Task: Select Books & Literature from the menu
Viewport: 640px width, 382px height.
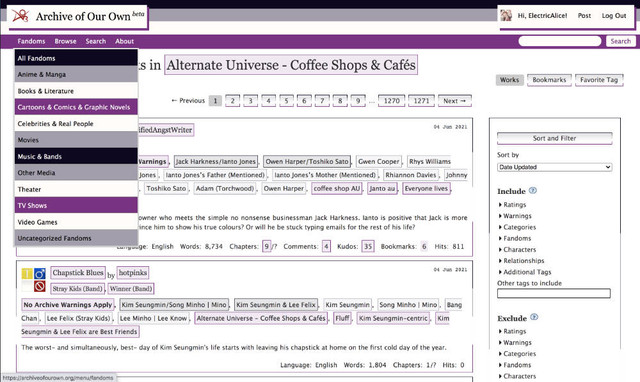Action: 76,91
